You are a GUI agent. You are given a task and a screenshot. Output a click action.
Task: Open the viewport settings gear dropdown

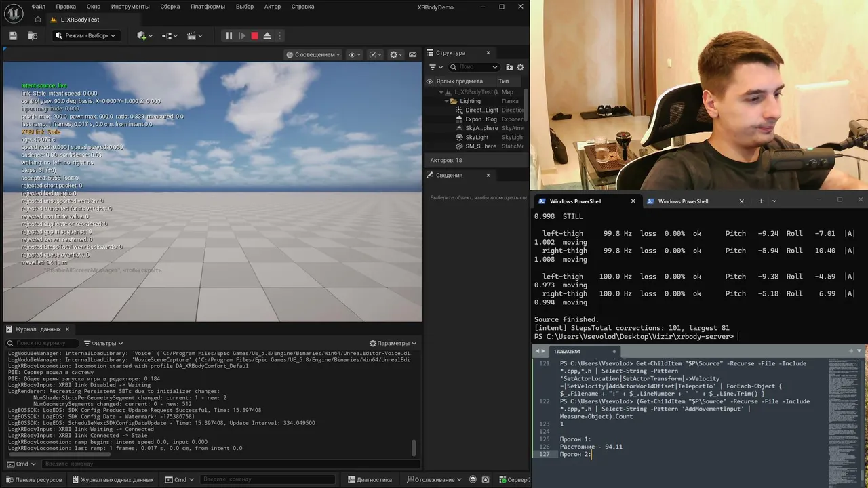[x=395, y=54]
